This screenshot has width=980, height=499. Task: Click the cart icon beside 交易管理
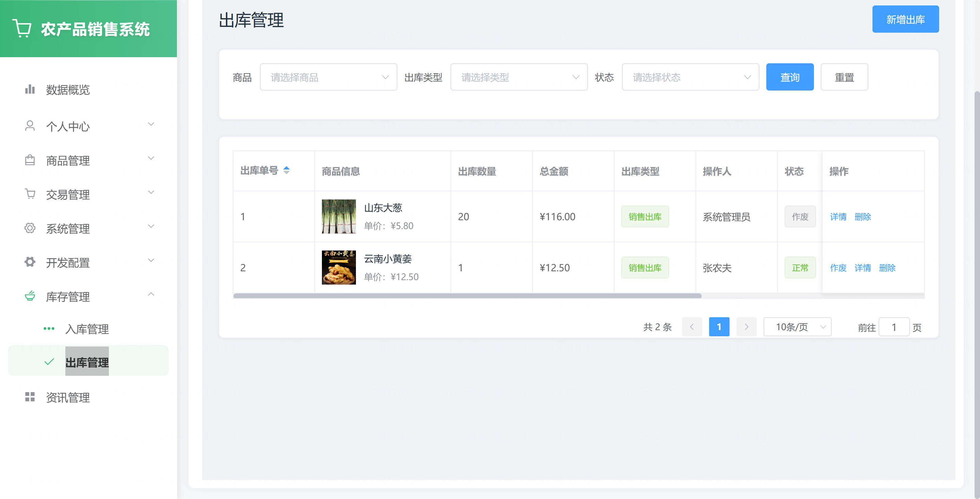click(x=30, y=194)
